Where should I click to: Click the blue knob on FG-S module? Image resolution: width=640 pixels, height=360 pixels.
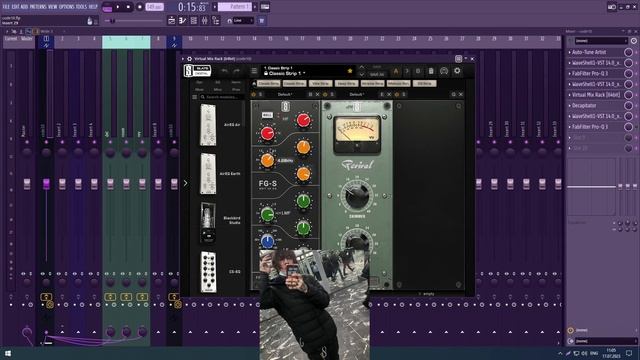click(x=267, y=241)
